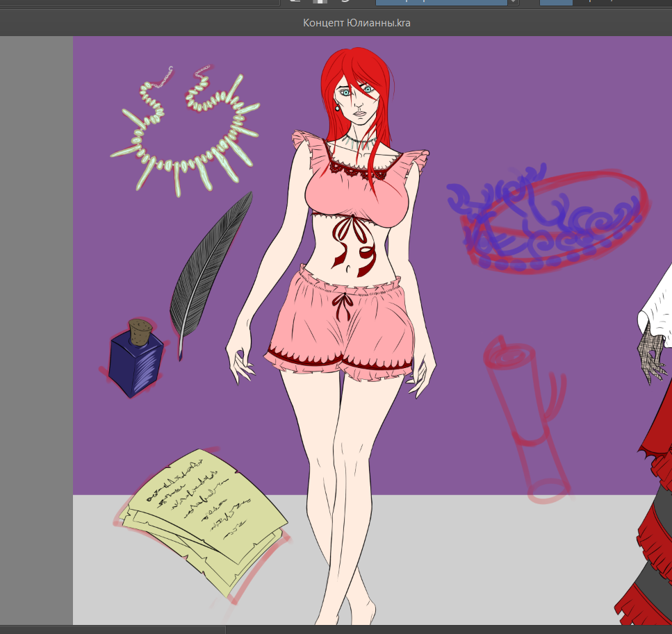
Task: Click the gray floor area of the canvas
Action: 486,562
